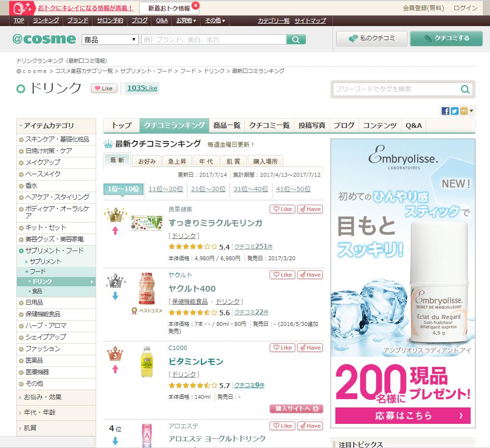Go to ranks 41位〜50位
Viewport: 490px width, 448px height.
coord(293,189)
